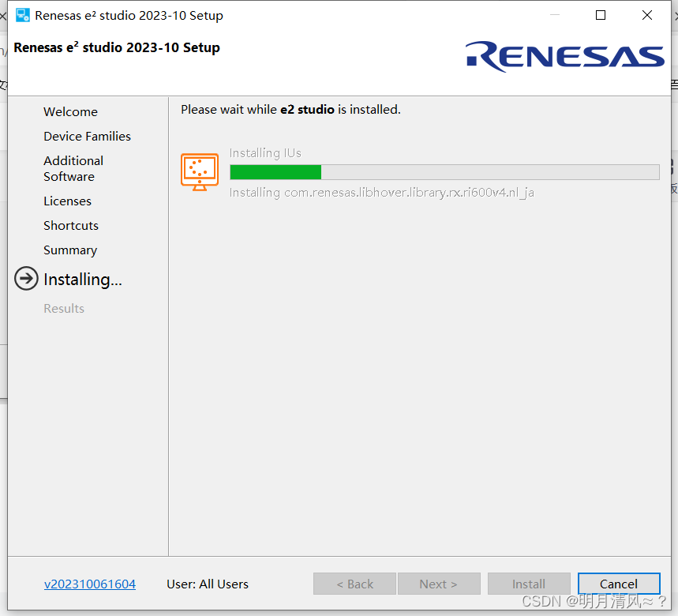The width and height of the screenshot is (678, 616).
Task: Maximize the setup window
Action: click(x=601, y=15)
